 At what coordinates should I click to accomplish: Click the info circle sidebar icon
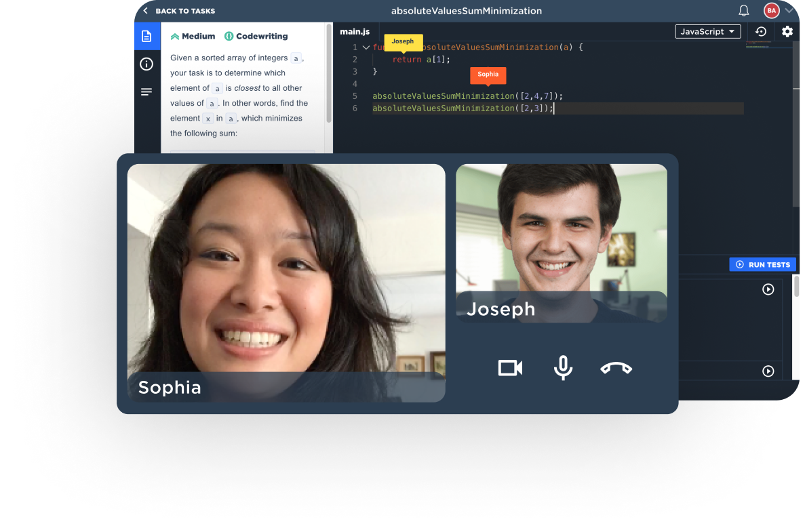146,64
